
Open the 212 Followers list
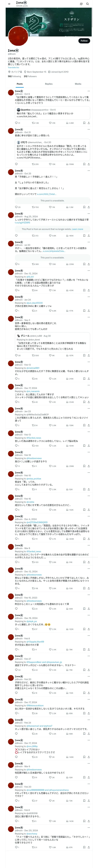point(30,76)
